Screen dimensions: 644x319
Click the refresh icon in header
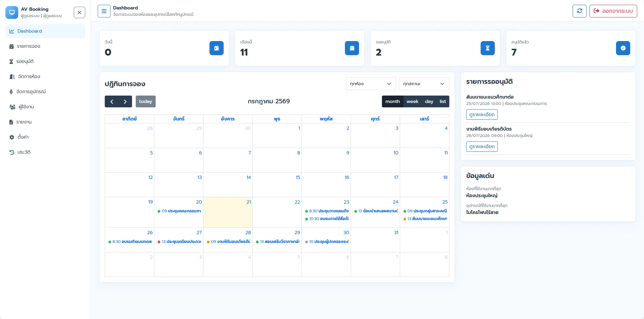579,11
